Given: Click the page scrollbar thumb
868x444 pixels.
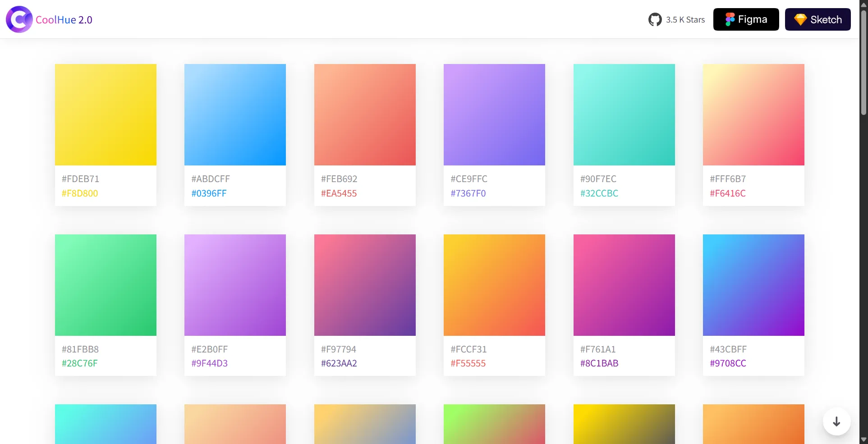Looking at the screenshot, I should tap(863, 62).
